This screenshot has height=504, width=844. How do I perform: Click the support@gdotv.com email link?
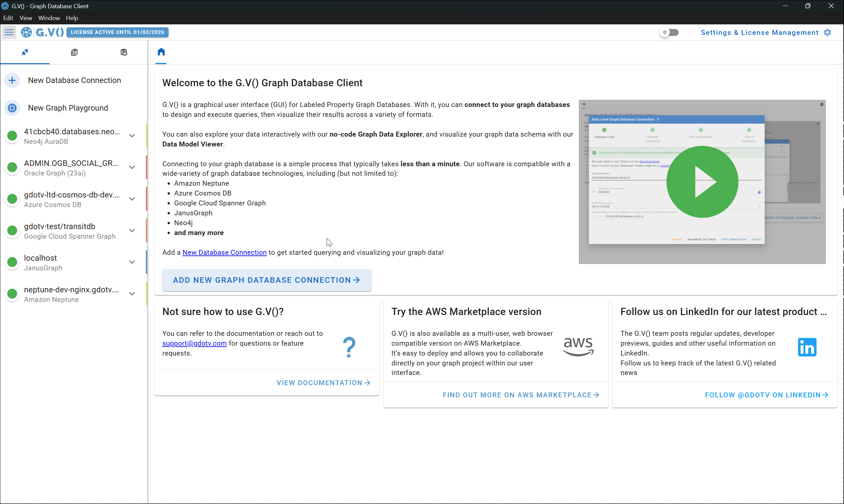click(x=194, y=343)
